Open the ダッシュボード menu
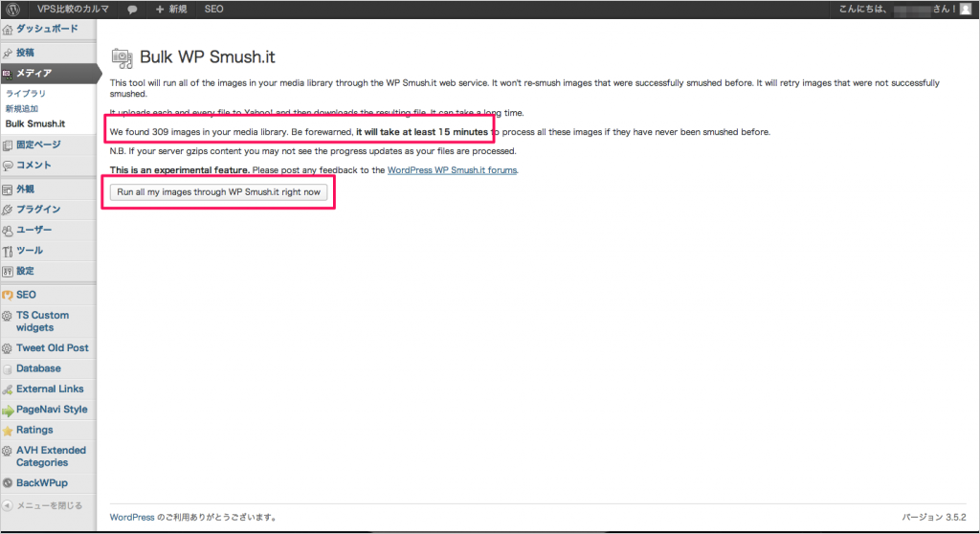 click(x=48, y=29)
